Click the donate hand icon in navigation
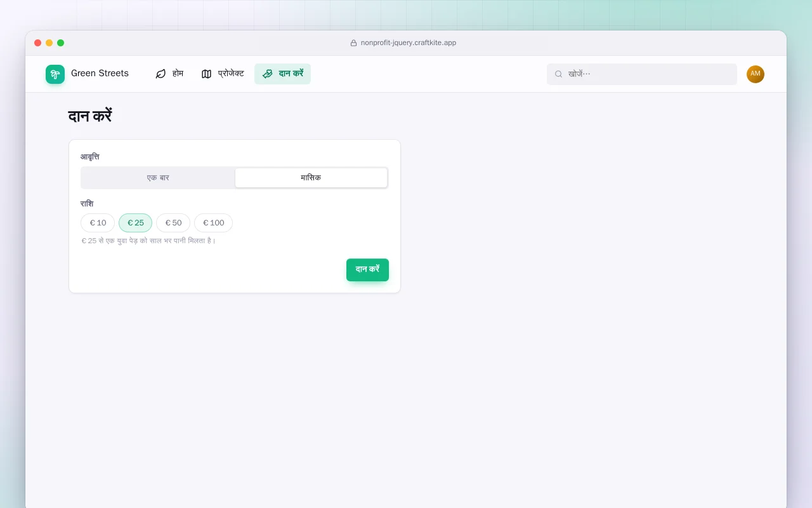 click(268, 74)
